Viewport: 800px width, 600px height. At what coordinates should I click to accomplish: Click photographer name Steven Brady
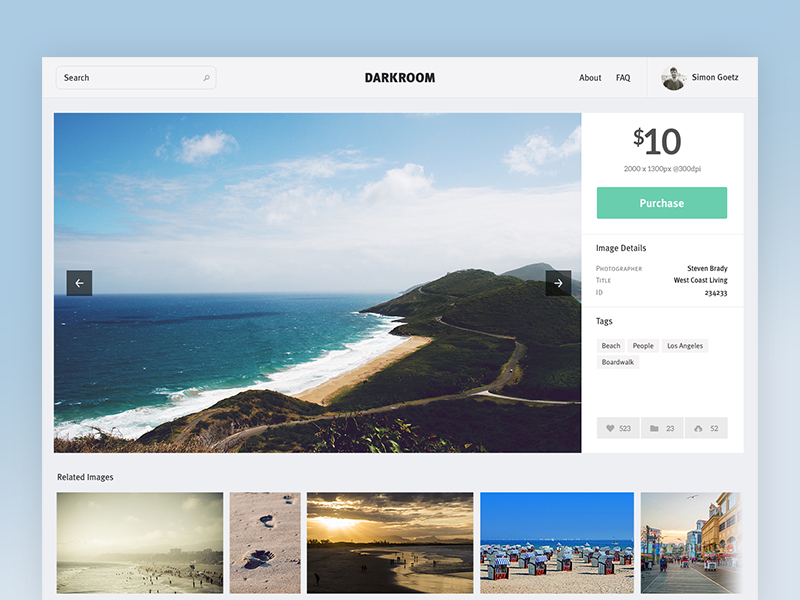tap(707, 268)
